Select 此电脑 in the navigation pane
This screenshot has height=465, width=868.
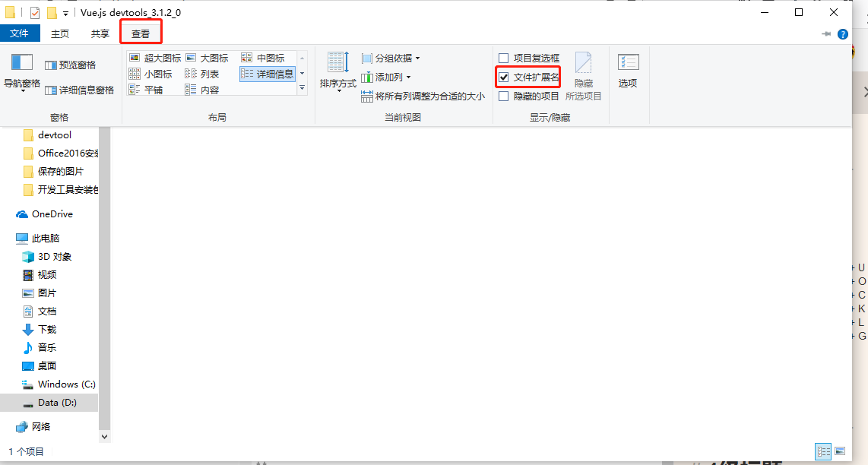[x=38, y=238]
